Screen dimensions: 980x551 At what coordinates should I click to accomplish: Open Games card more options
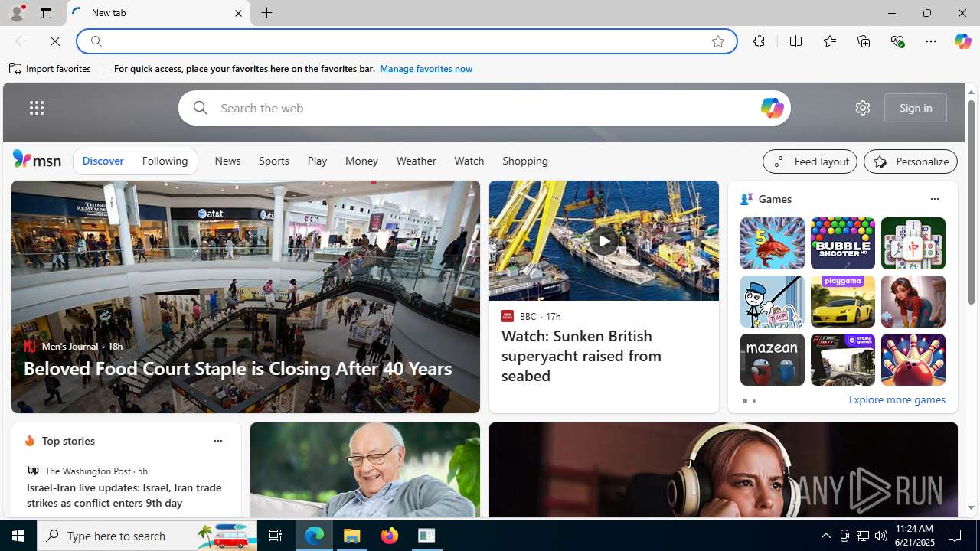click(x=934, y=199)
